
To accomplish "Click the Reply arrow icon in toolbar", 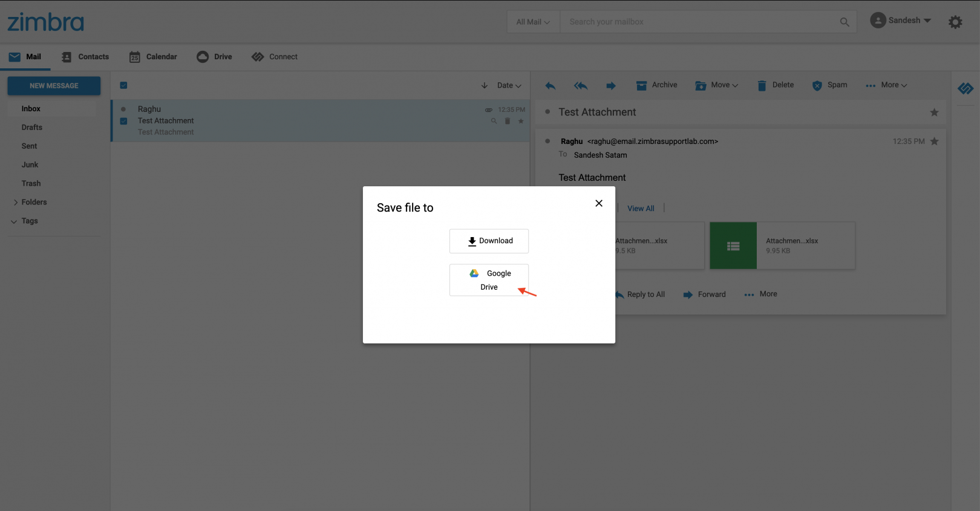I will click(550, 85).
